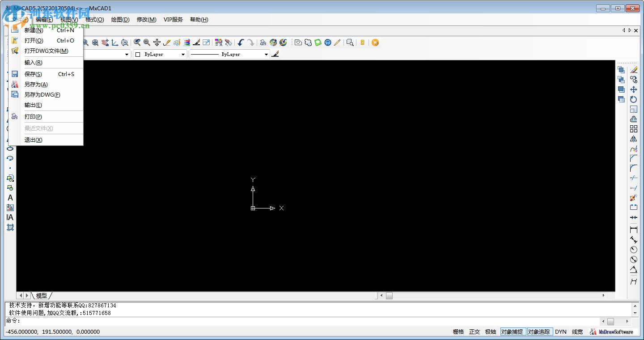Choose 退出(X) exit menu entry
644x340 pixels.
tap(46, 140)
